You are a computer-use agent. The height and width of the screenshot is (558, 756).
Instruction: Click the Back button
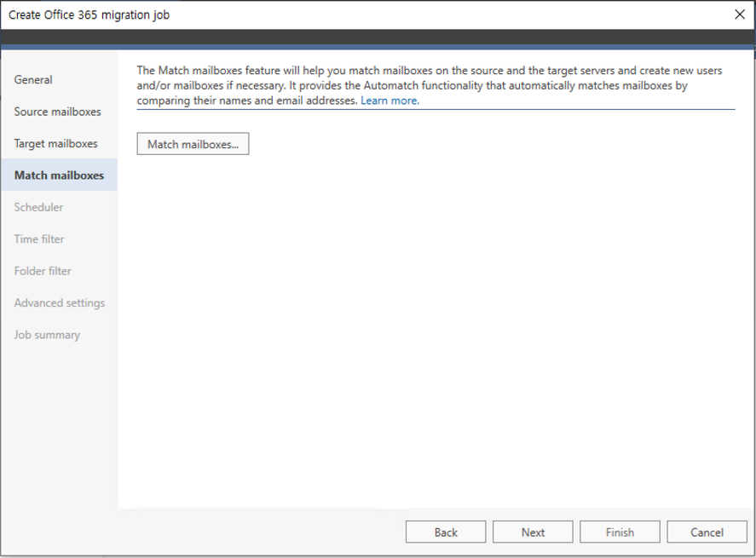coord(446,532)
